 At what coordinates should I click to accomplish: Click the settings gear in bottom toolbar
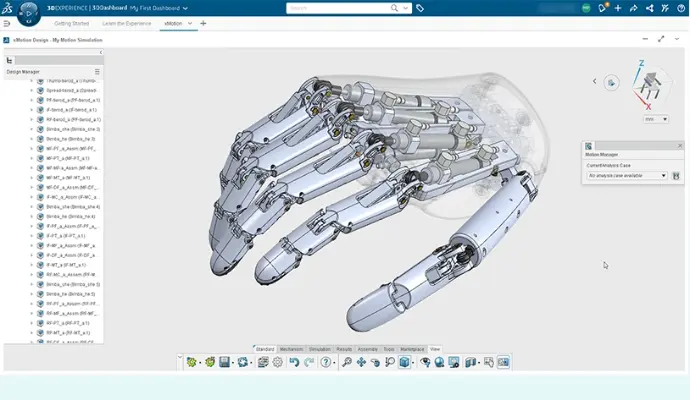coord(278,362)
